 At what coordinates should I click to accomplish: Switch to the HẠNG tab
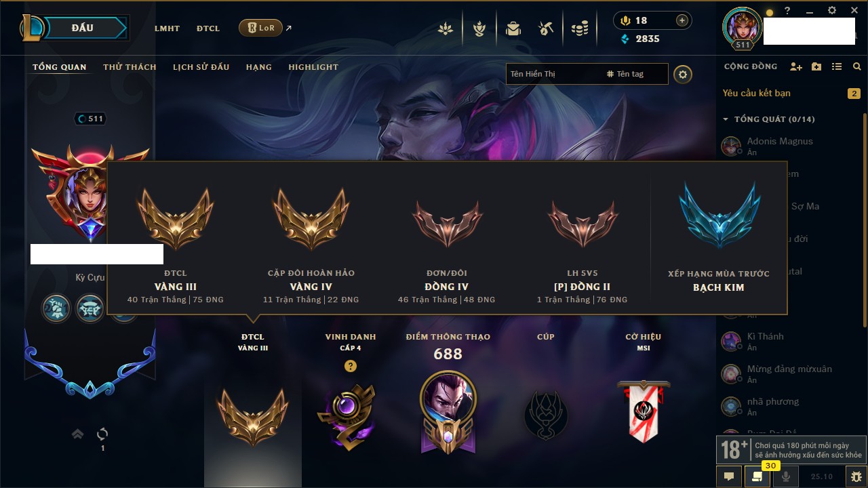[x=258, y=67]
